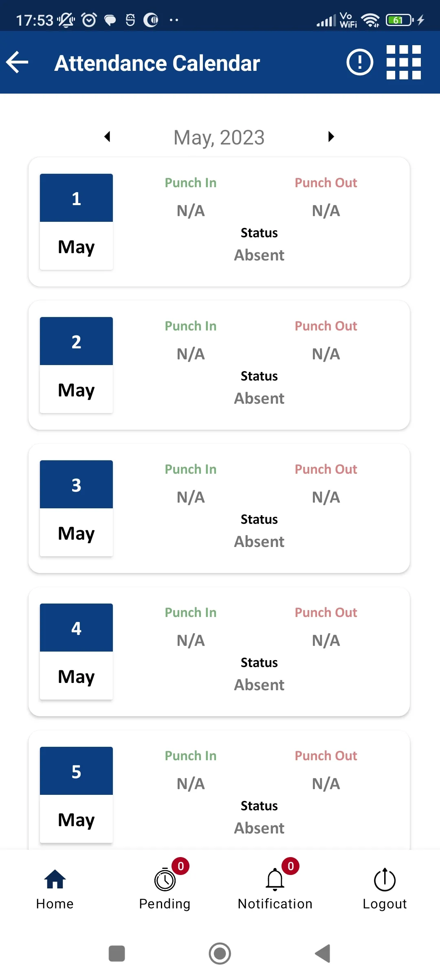Tap the Notification badge counter
Image resolution: width=440 pixels, height=980 pixels.
(290, 866)
